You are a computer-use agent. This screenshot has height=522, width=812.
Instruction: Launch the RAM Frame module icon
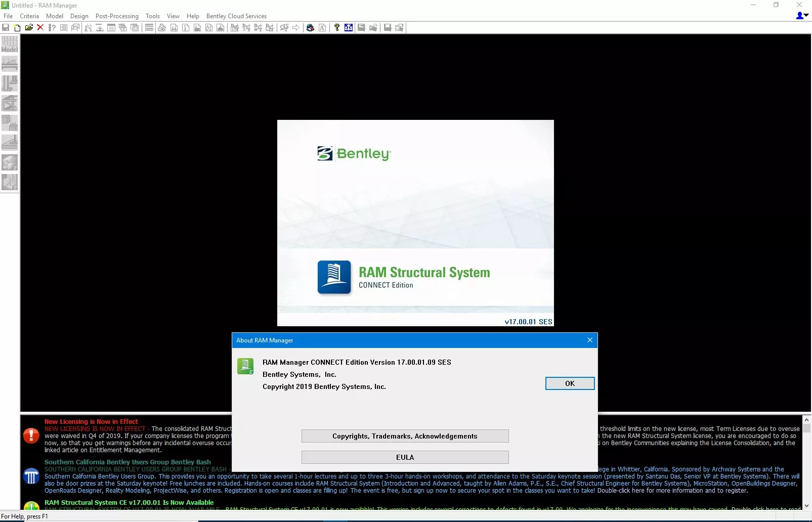point(10,103)
